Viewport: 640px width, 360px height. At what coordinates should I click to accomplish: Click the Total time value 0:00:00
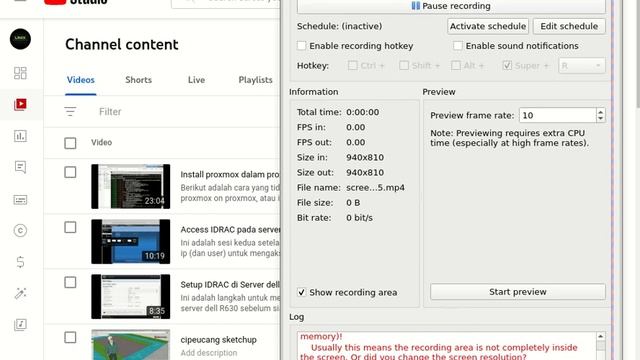[x=362, y=112]
